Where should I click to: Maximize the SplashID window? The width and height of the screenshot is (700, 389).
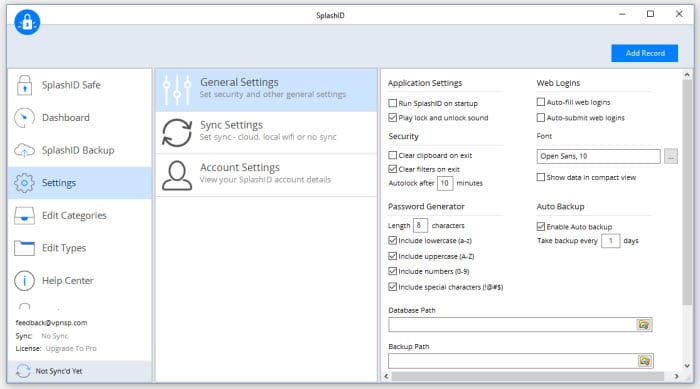(x=650, y=14)
